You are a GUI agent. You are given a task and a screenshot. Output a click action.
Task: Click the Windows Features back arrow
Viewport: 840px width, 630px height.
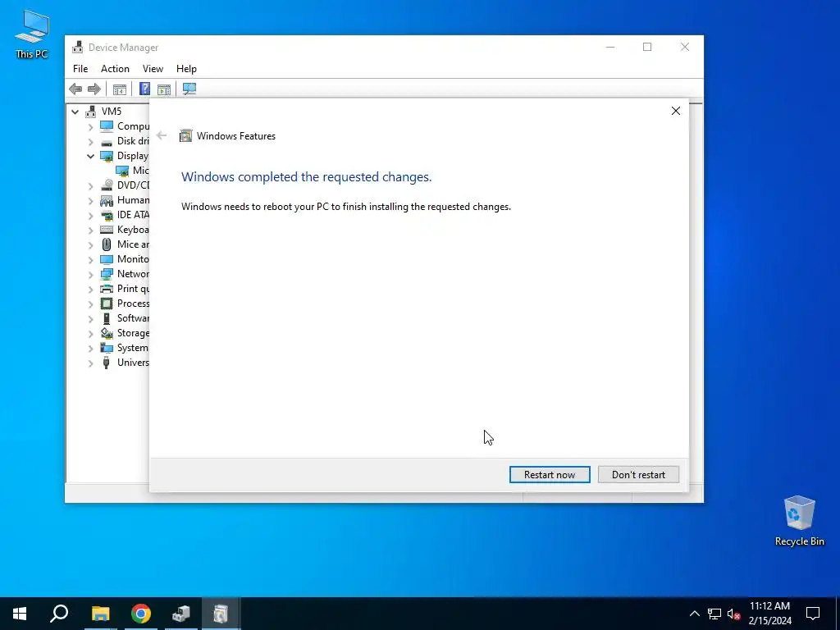point(162,135)
